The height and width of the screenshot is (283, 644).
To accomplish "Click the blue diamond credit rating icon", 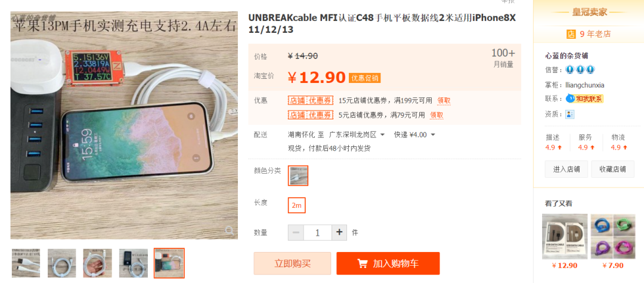I will (580, 69).
